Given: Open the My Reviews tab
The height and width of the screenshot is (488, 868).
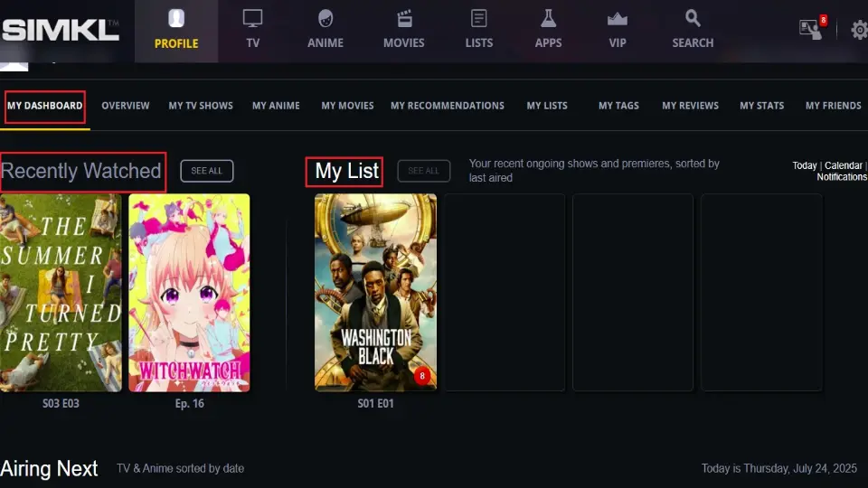Looking at the screenshot, I should (x=690, y=106).
